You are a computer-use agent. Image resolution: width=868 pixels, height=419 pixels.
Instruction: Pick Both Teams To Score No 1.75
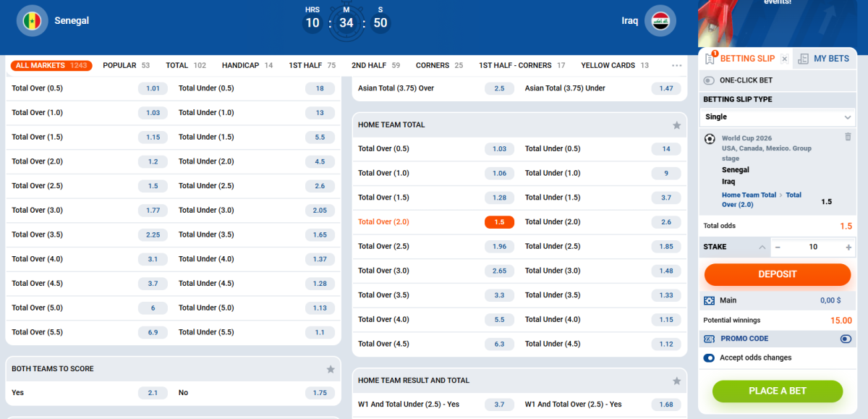tap(320, 393)
